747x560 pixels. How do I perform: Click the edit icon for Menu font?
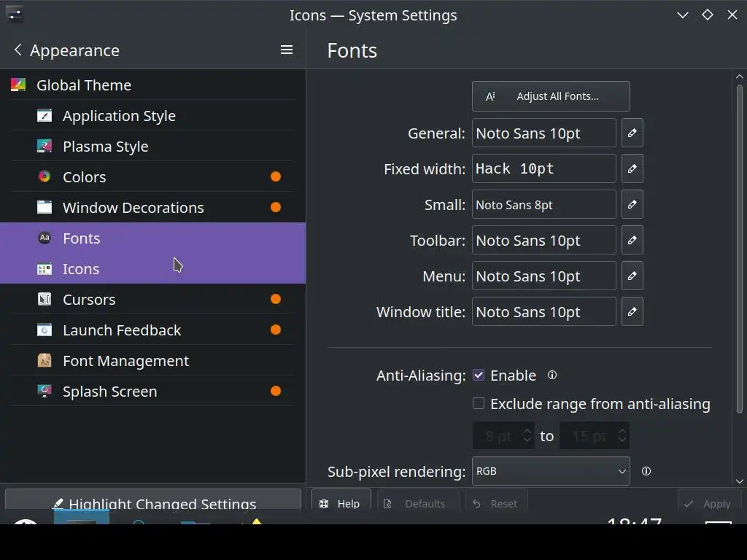(x=632, y=276)
